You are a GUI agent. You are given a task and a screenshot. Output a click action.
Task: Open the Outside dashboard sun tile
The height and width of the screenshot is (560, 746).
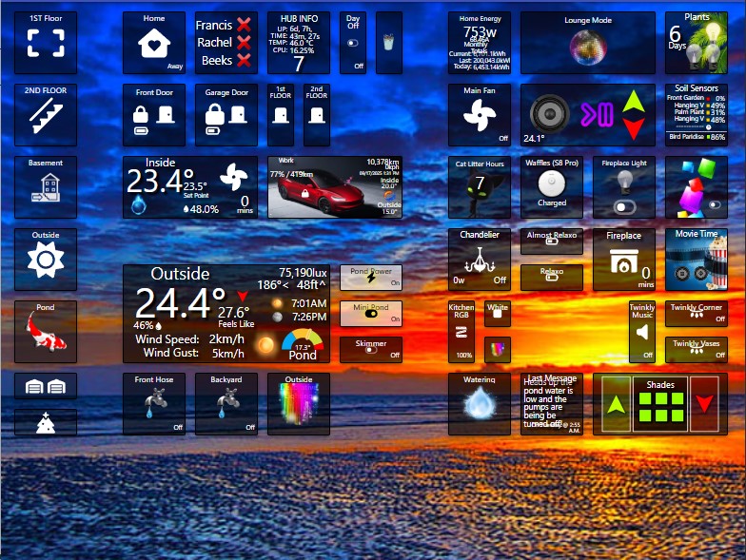coord(45,259)
